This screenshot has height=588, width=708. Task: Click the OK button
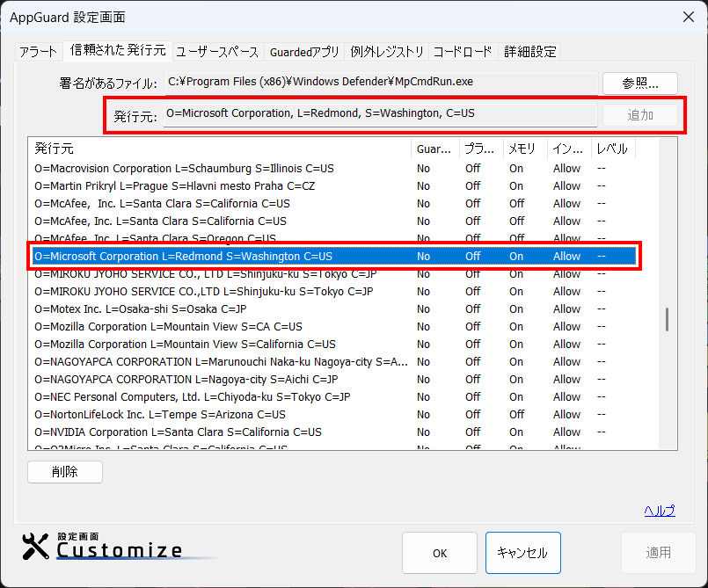[x=440, y=553]
